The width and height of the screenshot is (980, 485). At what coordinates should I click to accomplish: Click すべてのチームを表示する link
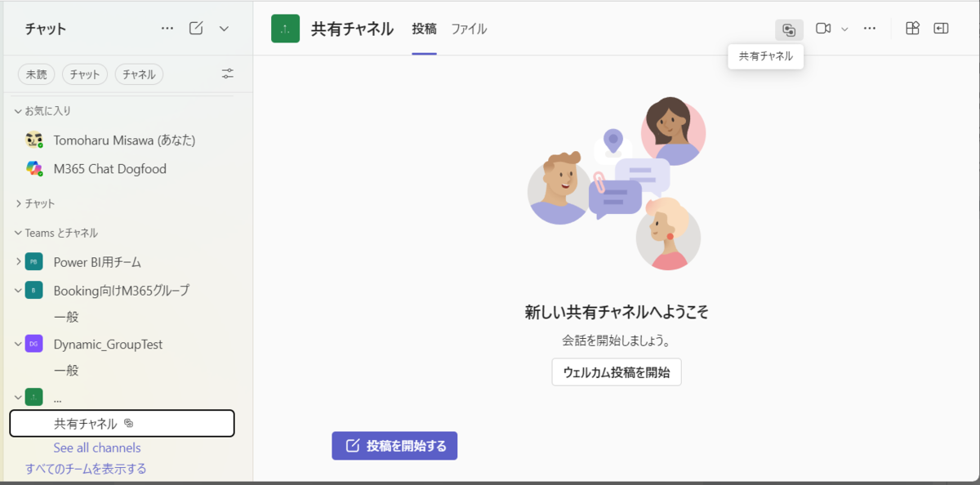(86, 469)
